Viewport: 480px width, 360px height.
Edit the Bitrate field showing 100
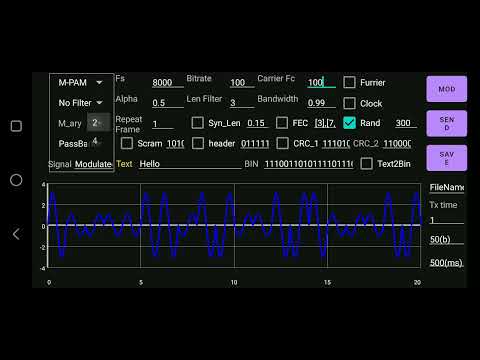(x=242, y=83)
